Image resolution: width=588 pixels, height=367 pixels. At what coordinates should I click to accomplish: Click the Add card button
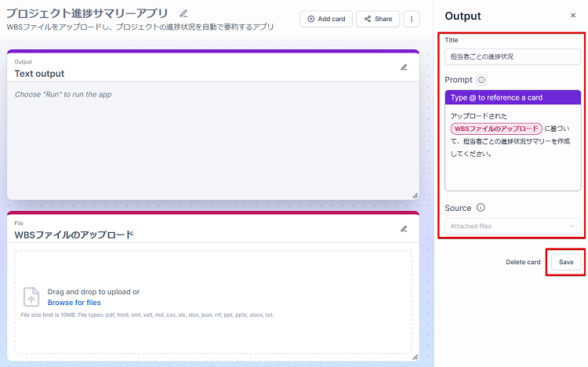click(x=326, y=19)
